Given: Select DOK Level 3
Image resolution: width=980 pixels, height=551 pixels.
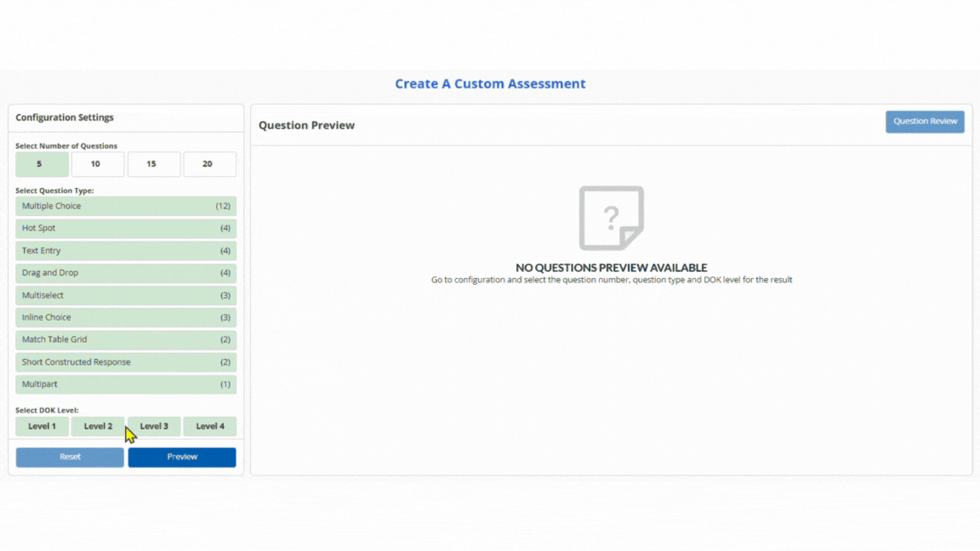Looking at the screenshot, I should (154, 426).
